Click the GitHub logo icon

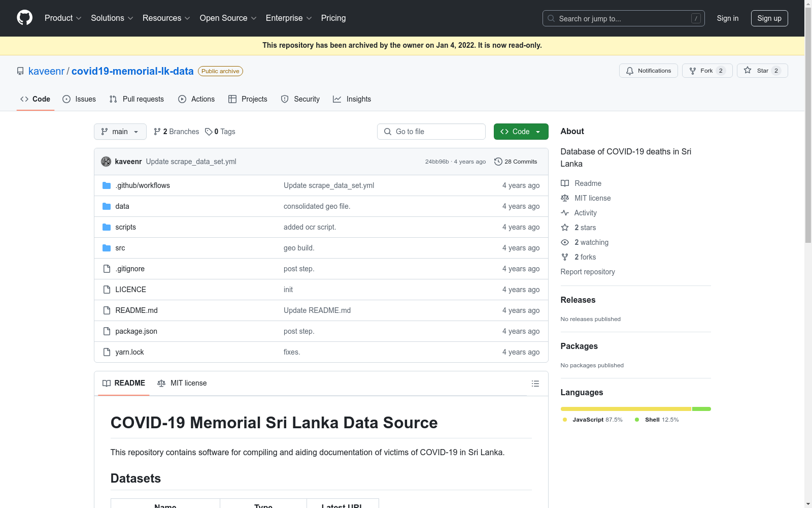[x=24, y=18]
